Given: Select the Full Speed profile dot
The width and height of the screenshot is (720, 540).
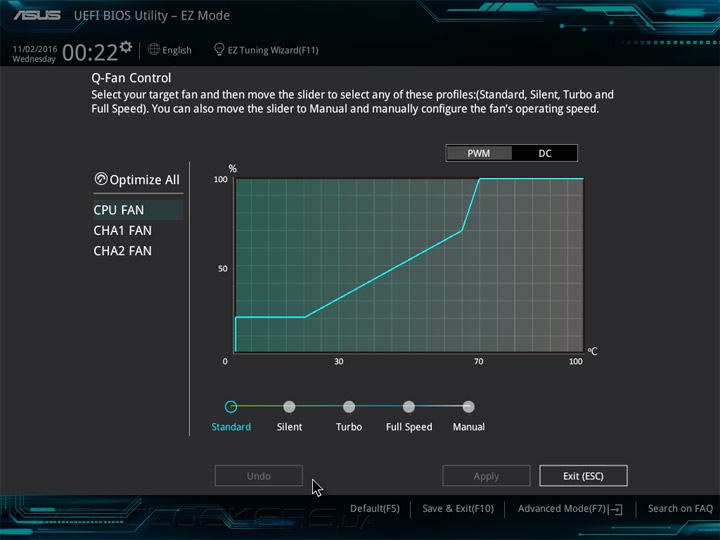Looking at the screenshot, I should [x=409, y=406].
